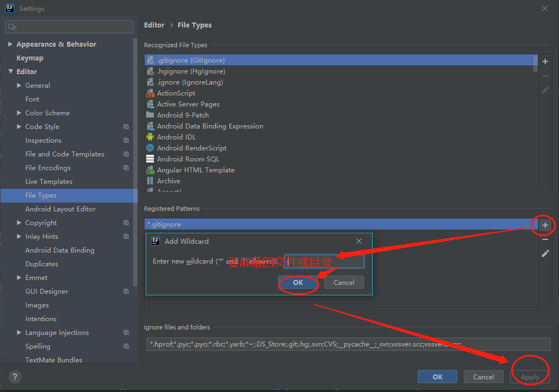Click the magnifier icon in settings search
The width and height of the screenshot is (559, 392).
pyautogui.click(x=10, y=26)
